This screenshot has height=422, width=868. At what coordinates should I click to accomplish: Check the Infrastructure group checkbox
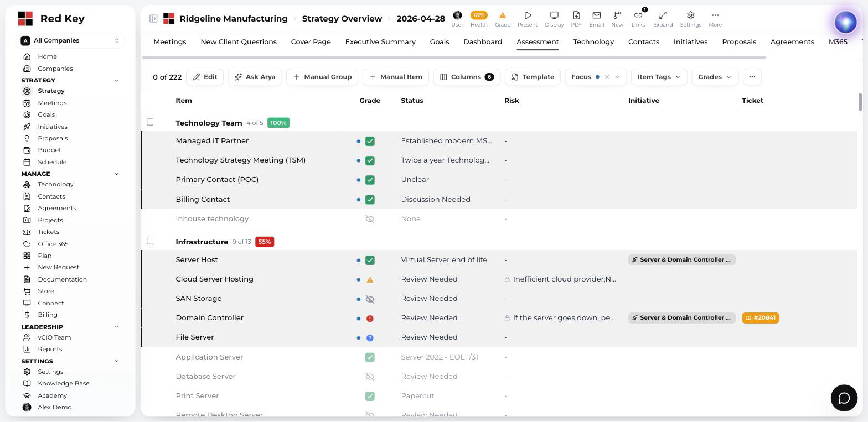point(150,241)
